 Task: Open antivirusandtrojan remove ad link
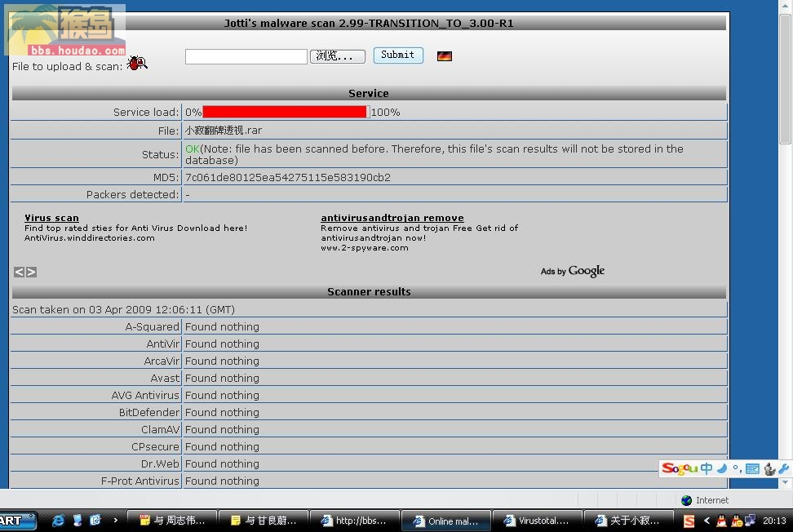pos(392,218)
